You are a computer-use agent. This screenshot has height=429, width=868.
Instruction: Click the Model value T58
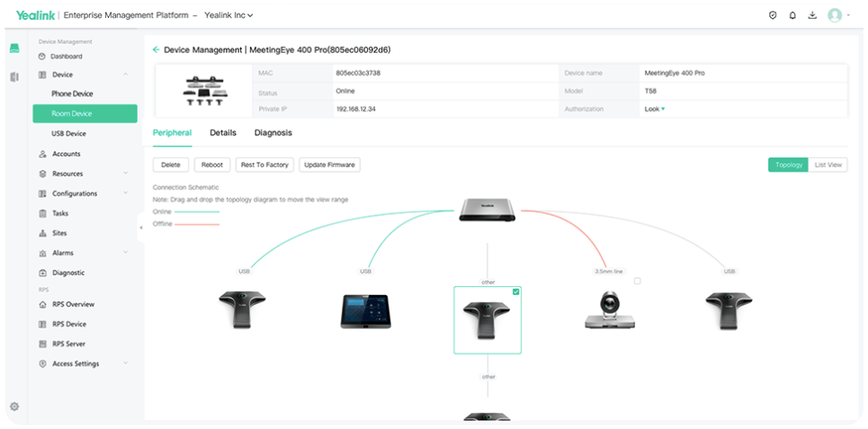pyautogui.click(x=650, y=91)
